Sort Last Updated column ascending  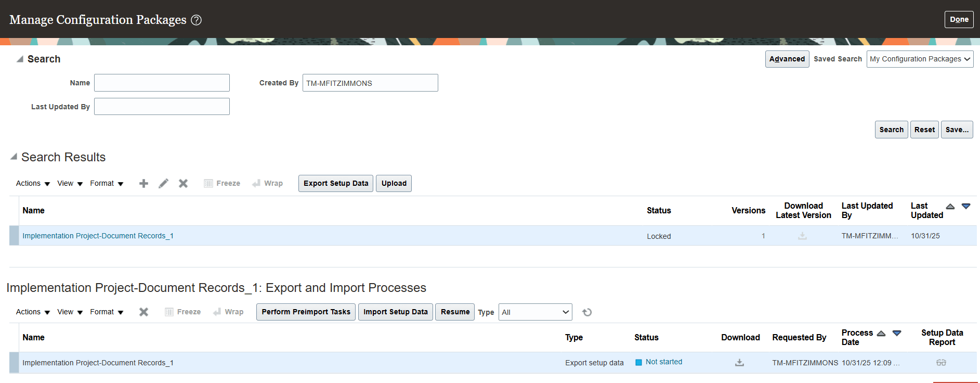(950, 206)
